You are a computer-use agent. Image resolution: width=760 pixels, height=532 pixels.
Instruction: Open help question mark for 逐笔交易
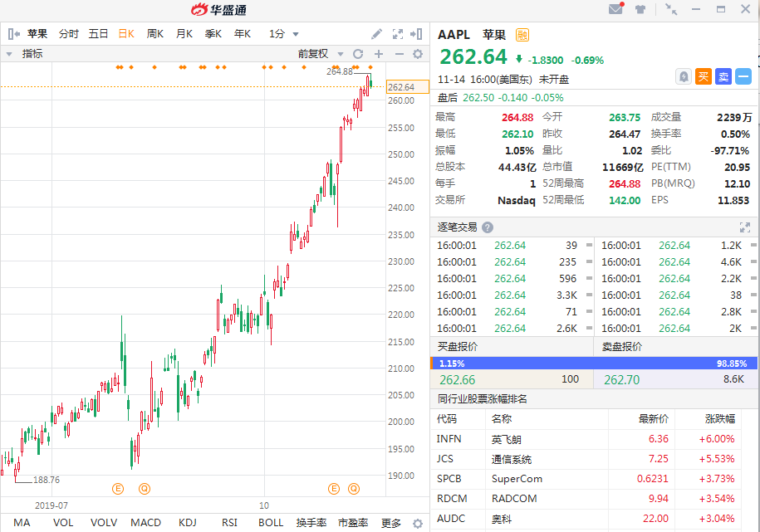coord(488,227)
